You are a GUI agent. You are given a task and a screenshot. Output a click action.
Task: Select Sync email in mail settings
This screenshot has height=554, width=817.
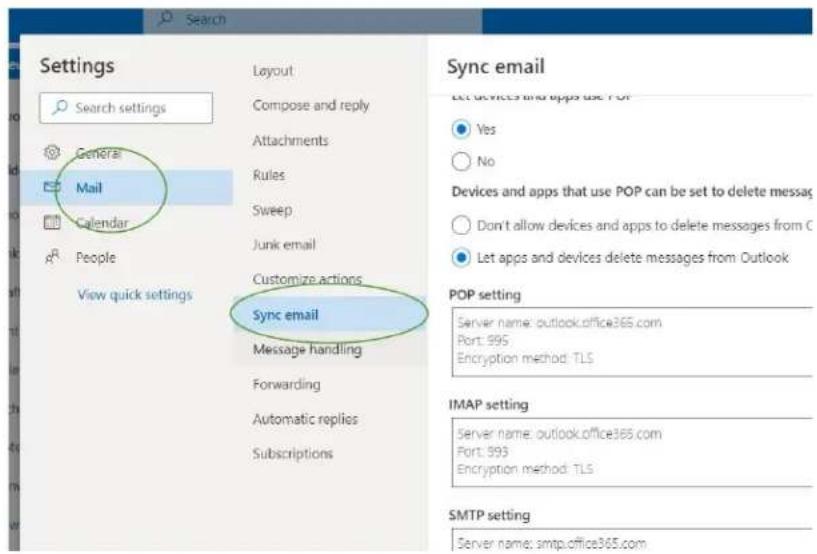pyautogui.click(x=329, y=314)
